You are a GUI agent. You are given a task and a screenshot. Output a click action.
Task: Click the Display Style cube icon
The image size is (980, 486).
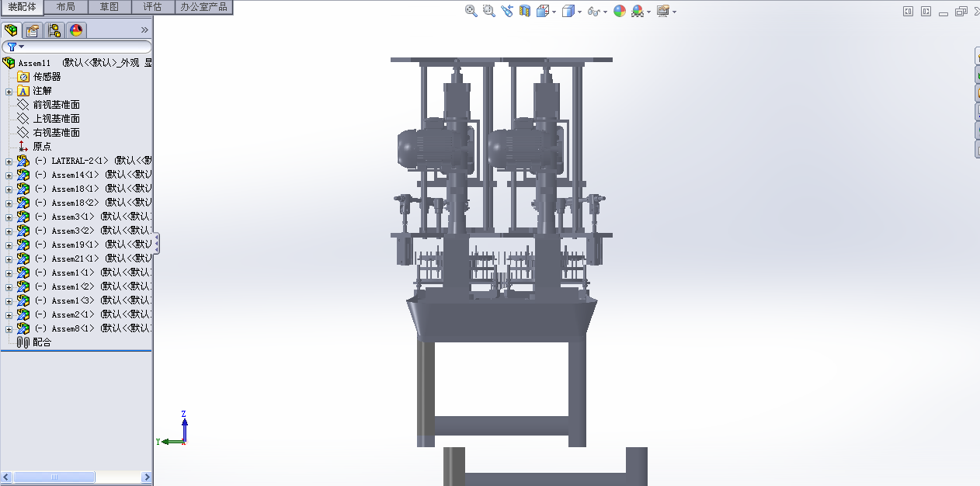pyautogui.click(x=568, y=11)
